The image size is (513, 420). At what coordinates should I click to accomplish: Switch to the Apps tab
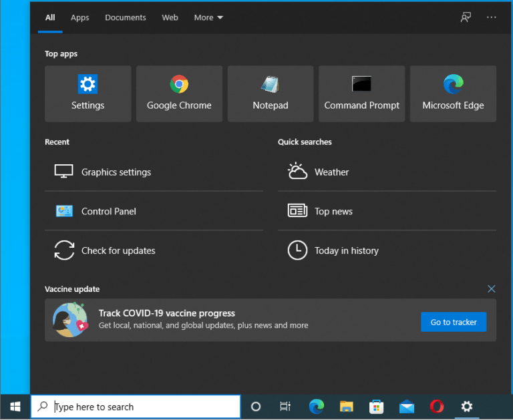pyautogui.click(x=80, y=17)
